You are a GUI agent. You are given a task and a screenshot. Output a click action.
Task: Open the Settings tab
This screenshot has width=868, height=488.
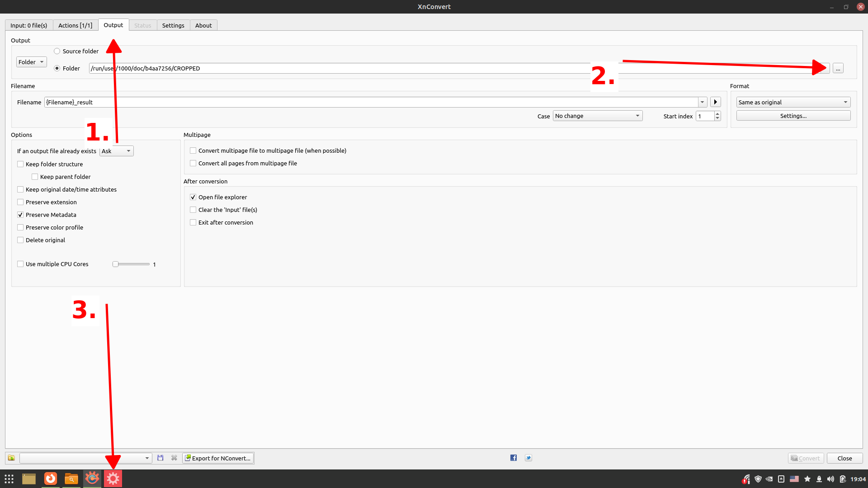(x=173, y=25)
